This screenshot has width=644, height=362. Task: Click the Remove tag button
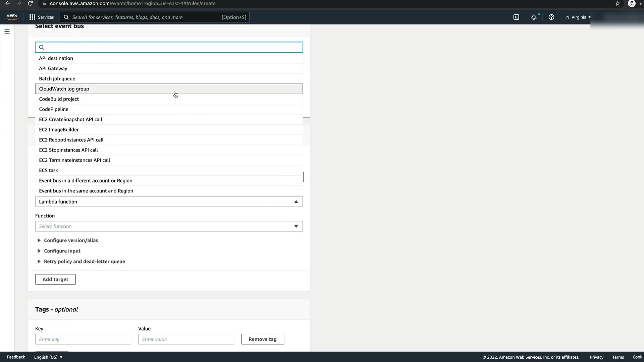pyautogui.click(x=262, y=339)
